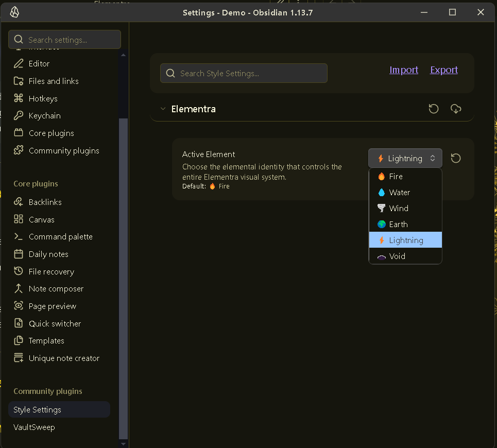The width and height of the screenshot is (497, 448).
Task: Open Editor settings via pencil icon
Action: [x=19, y=64]
